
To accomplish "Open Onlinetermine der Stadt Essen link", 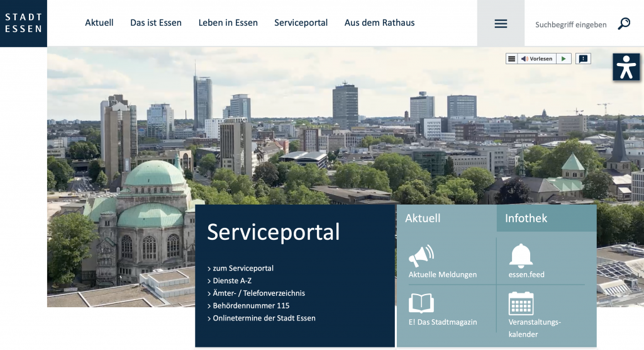I will coord(264,318).
